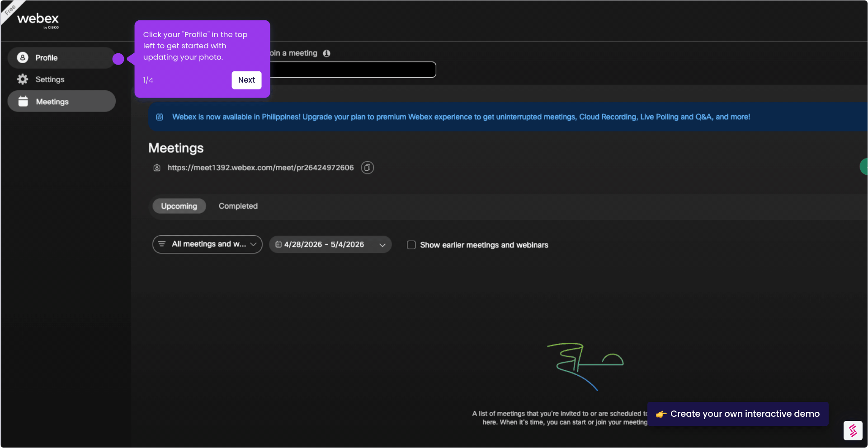868x448 pixels.
Task: Click the 'Join a meeting' label
Action: pyautogui.click(x=294, y=53)
